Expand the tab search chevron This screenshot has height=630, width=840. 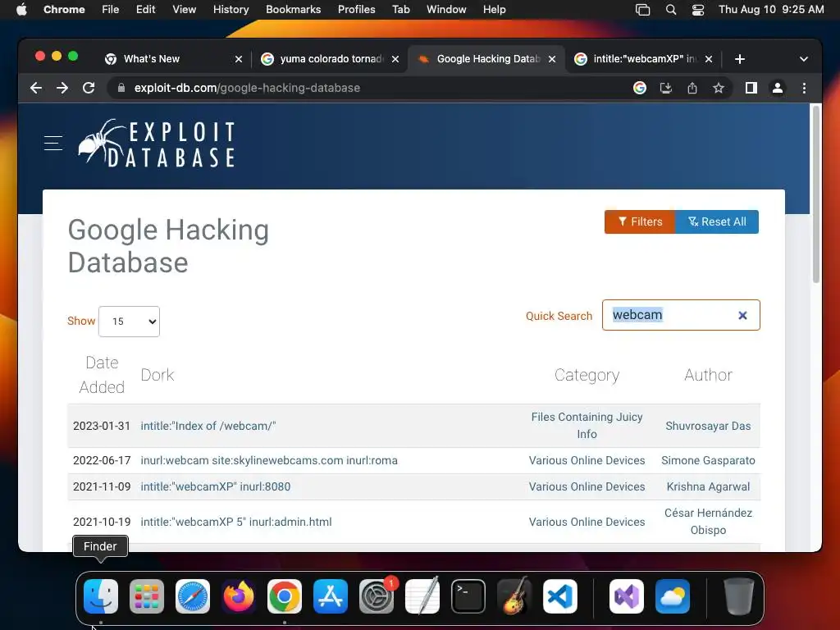(x=804, y=59)
